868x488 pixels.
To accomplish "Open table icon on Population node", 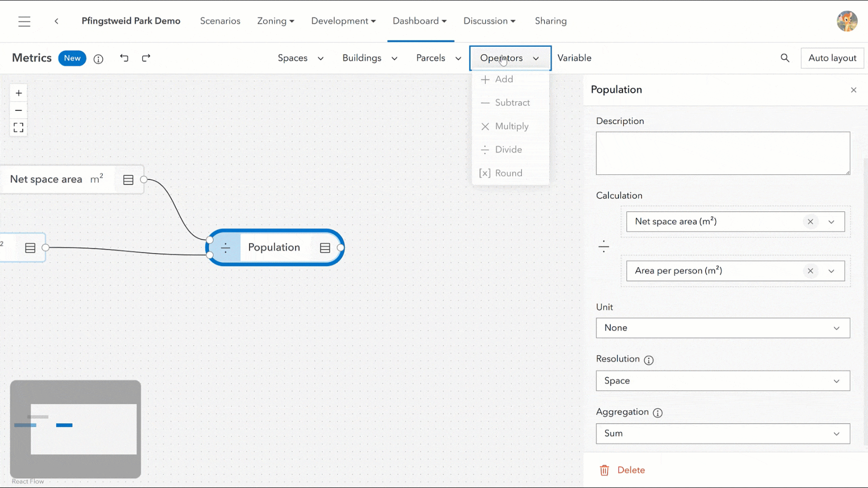I will click(x=325, y=248).
